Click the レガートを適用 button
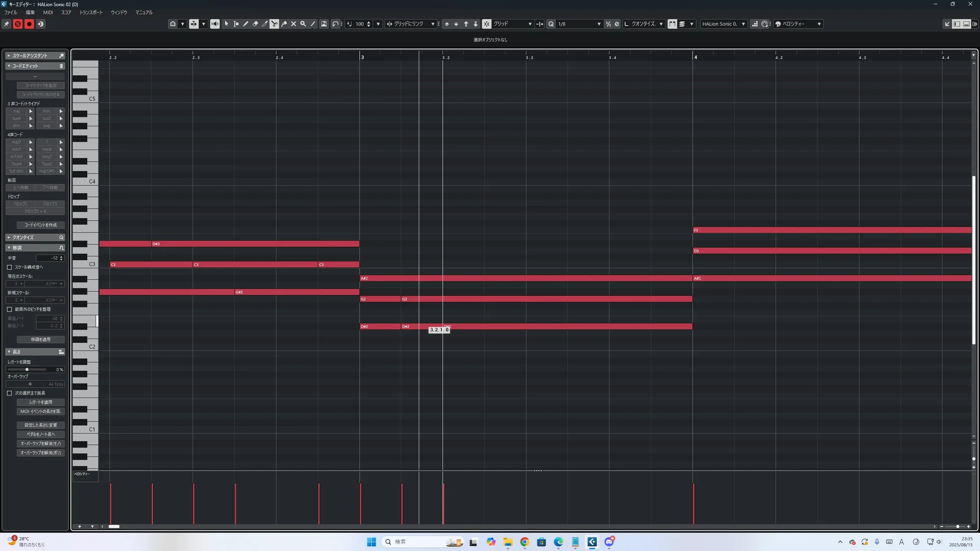The height and width of the screenshot is (551, 980). [x=41, y=402]
